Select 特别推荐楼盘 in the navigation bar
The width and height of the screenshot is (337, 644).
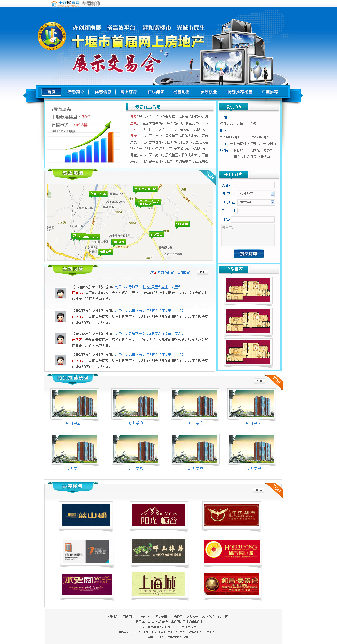pyautogui.click(x=240, y=92)
